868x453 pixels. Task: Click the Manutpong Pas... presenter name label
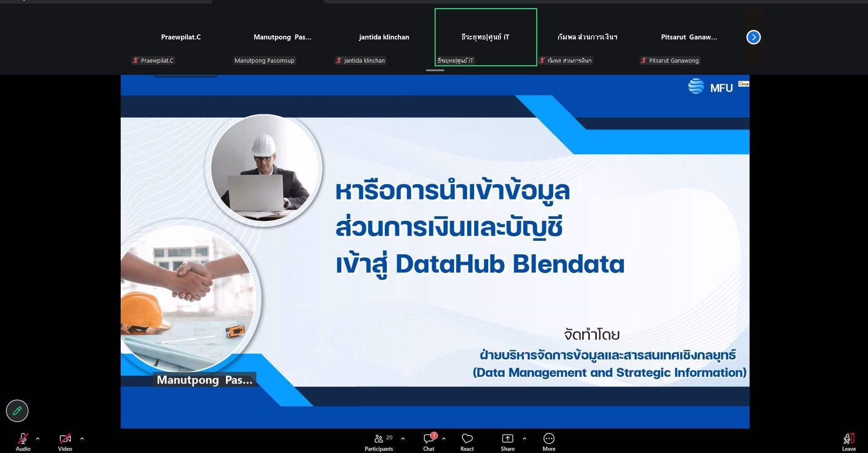(205, 380)
